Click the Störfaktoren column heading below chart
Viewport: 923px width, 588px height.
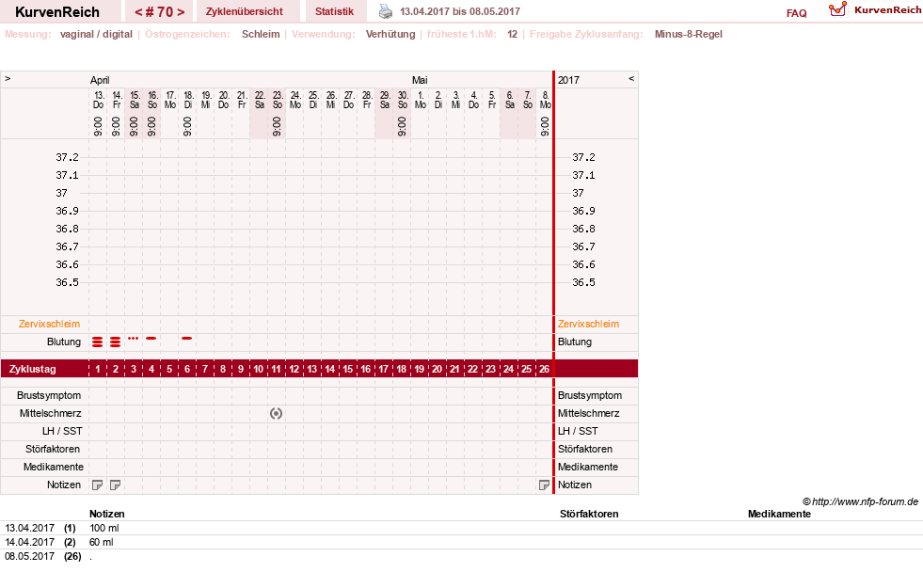click(x=589, y=514)
